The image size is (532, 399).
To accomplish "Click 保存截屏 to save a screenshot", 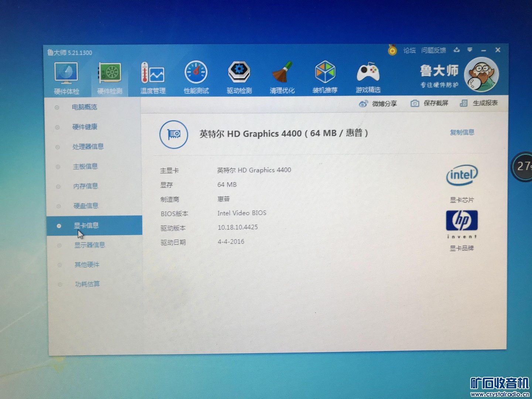I will click(x=429, y=103).
